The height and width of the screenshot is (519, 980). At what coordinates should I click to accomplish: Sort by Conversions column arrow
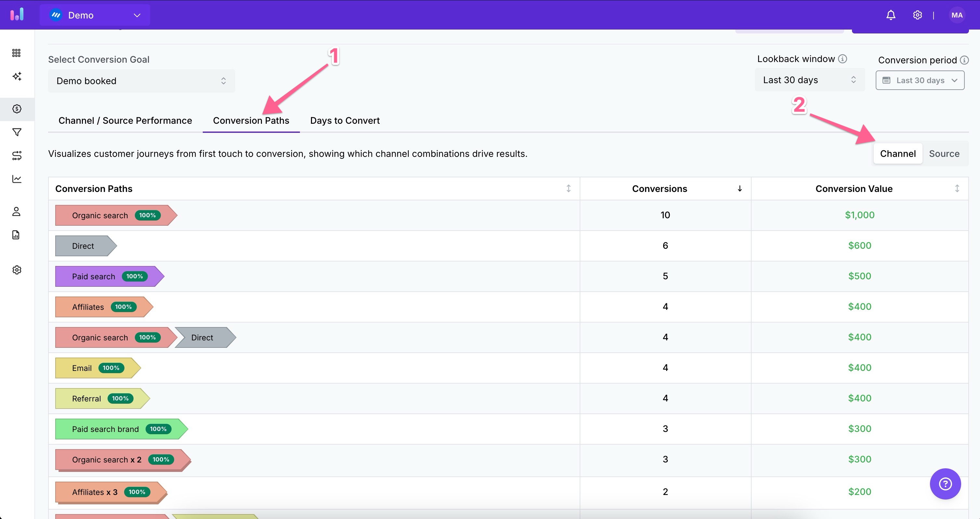740,189
